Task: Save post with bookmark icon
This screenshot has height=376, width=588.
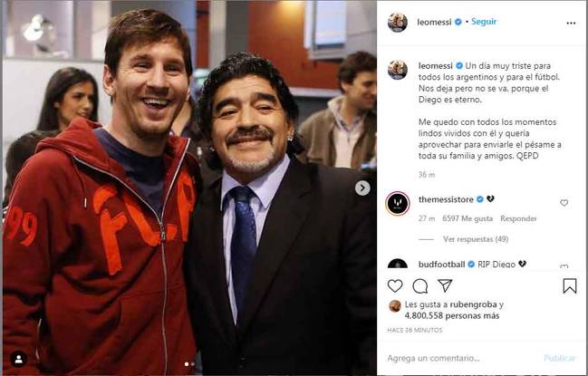Action: [569, 286]
